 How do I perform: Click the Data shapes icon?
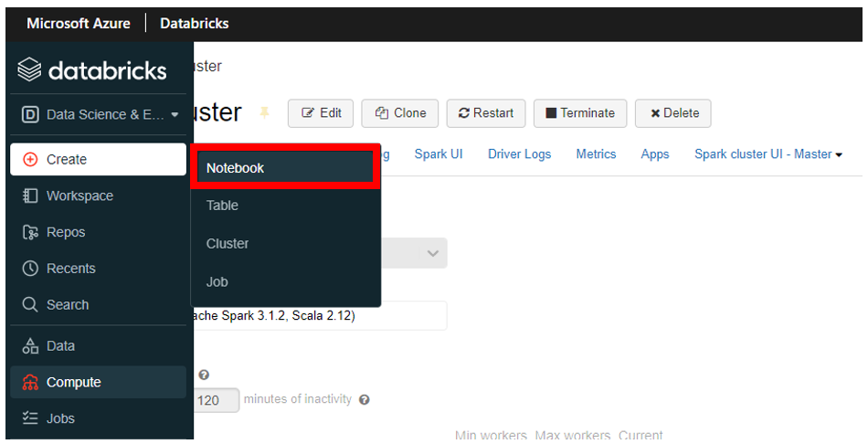tap(30, 346)
